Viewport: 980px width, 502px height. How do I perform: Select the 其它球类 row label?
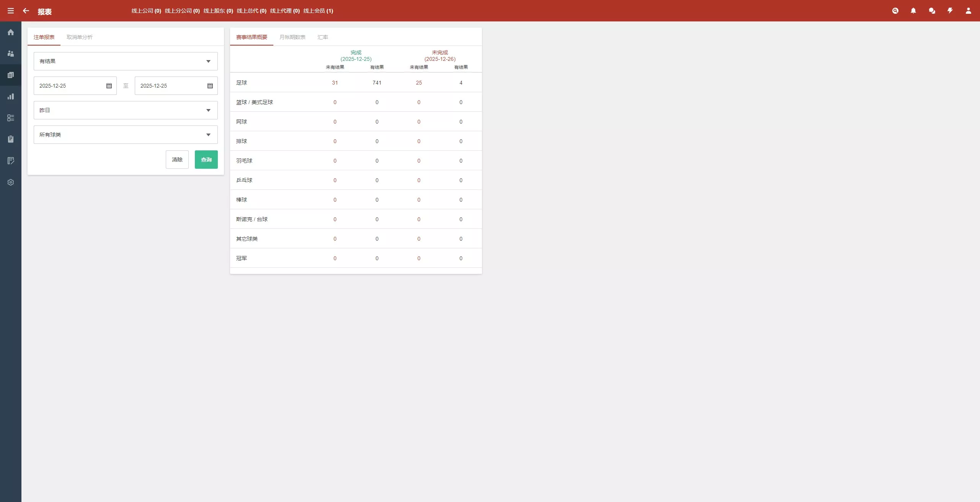[247, 239]
